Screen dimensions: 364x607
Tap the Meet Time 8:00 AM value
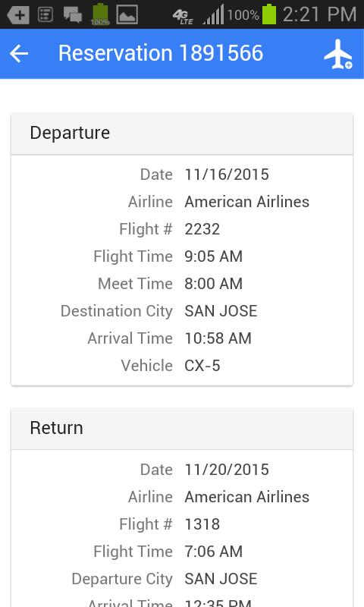coord(214,284)
